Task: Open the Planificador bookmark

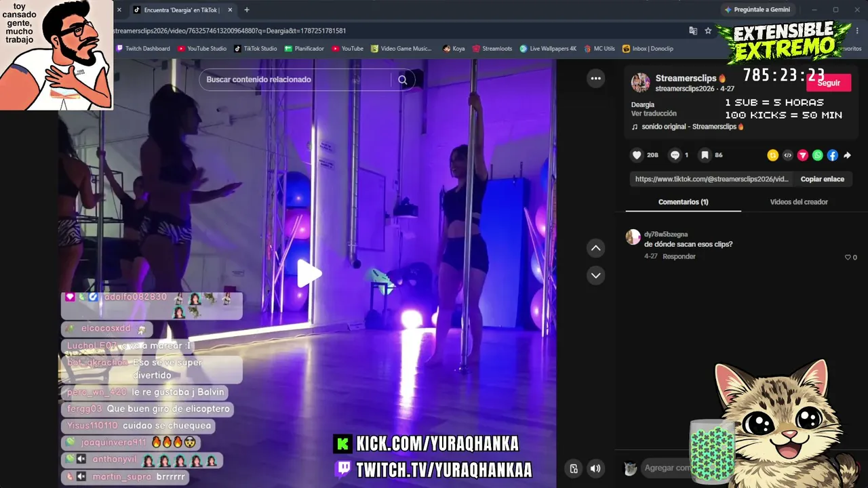Action: (304, 49)
